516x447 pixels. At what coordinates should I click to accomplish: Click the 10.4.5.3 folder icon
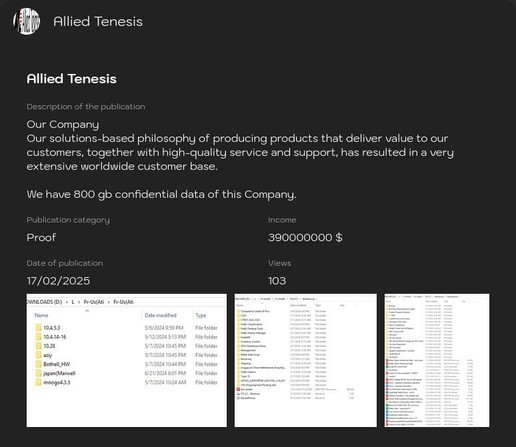point(39,328)
